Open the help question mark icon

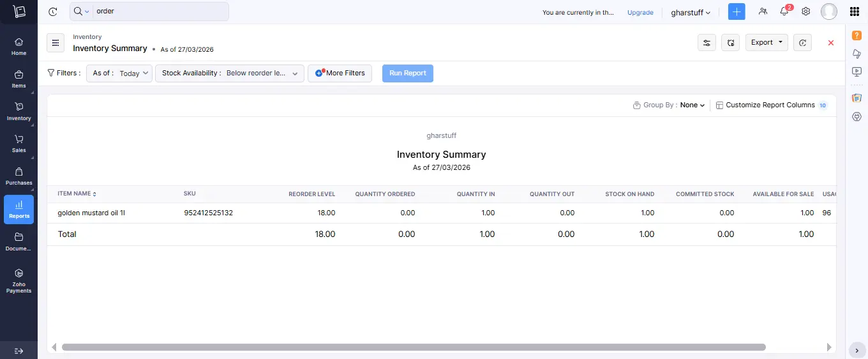857,35
